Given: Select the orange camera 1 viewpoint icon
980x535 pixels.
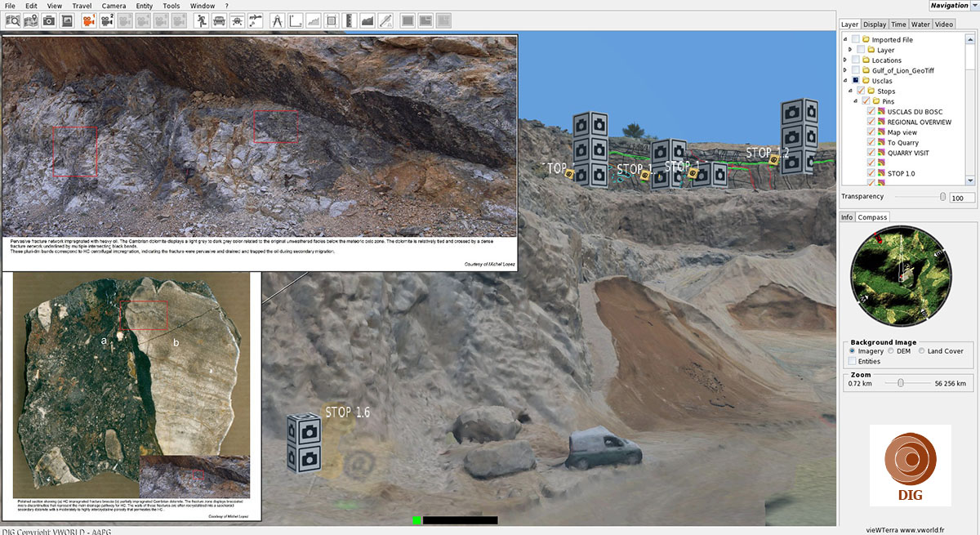Looking at the screenshot, I should tap(89, 20).
